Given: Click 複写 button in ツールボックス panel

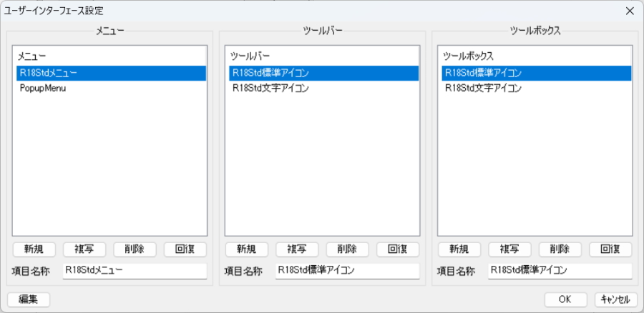Looking at the screenshot, I should coord(509,249).
